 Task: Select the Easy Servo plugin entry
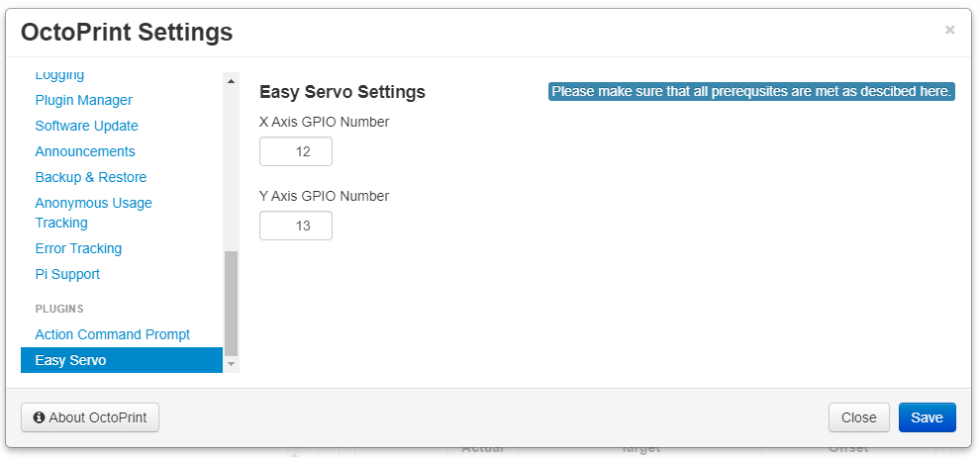click(x=121, y=360)
